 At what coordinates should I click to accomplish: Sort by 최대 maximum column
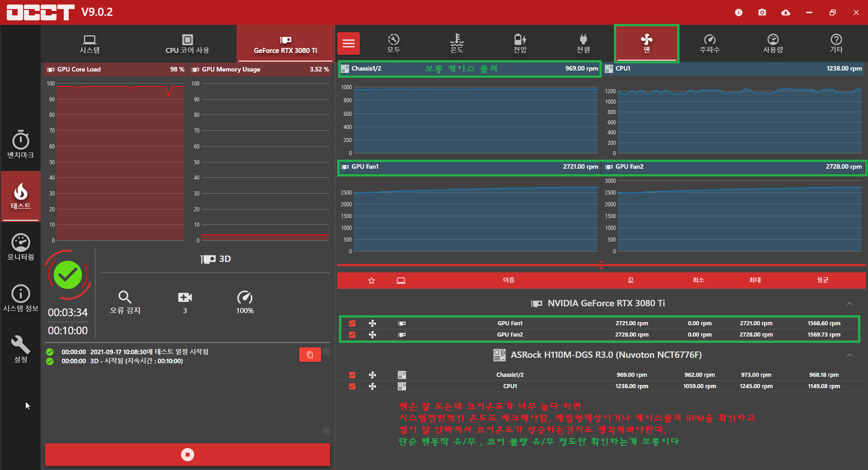(755, 280)
